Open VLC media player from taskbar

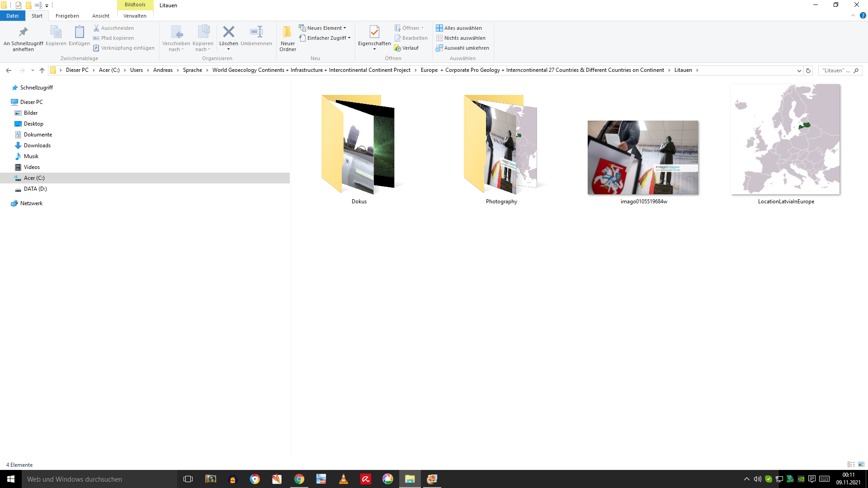coord(344,479)
